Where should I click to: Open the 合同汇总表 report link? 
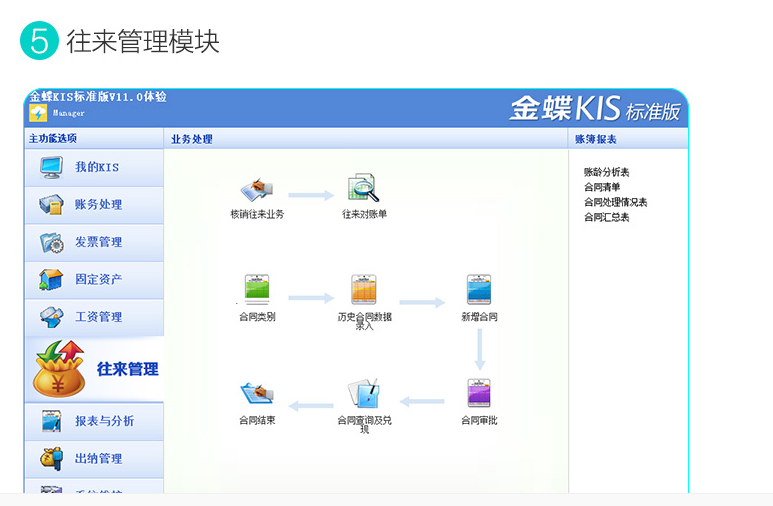[x=607, y=217]
